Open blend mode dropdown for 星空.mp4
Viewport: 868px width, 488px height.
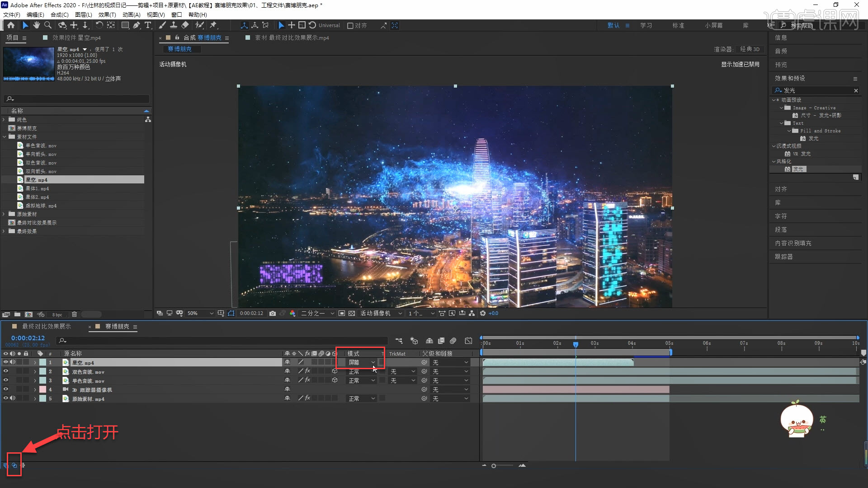361,362
